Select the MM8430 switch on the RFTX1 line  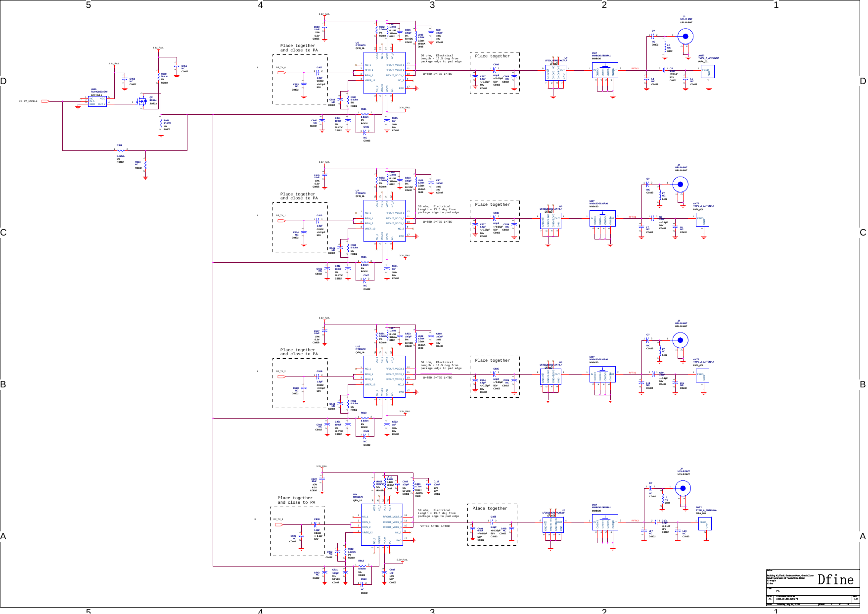tap(602, 218)
